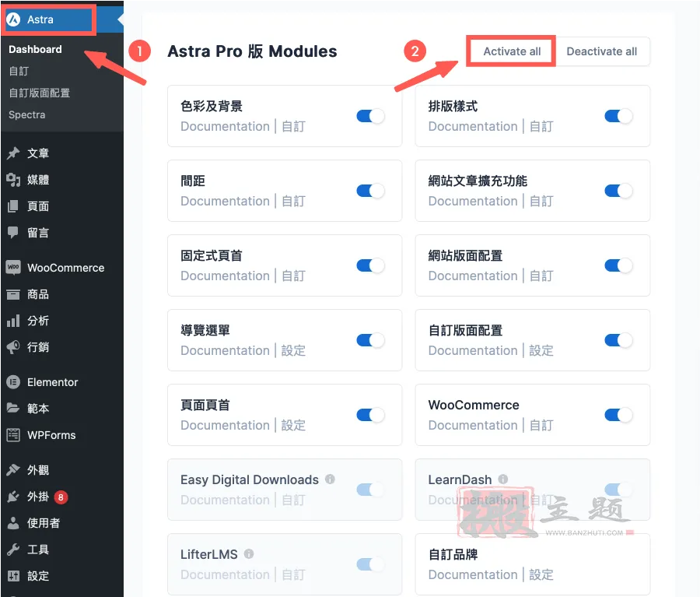Viewport: 700px width, 597px height.
Task: Toggle the 導覽選單 module switch
Action: pos(370,340)
